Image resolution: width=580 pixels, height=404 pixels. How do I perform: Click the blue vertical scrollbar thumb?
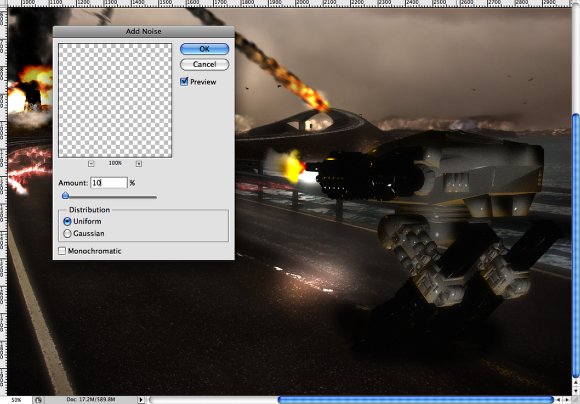576,245
